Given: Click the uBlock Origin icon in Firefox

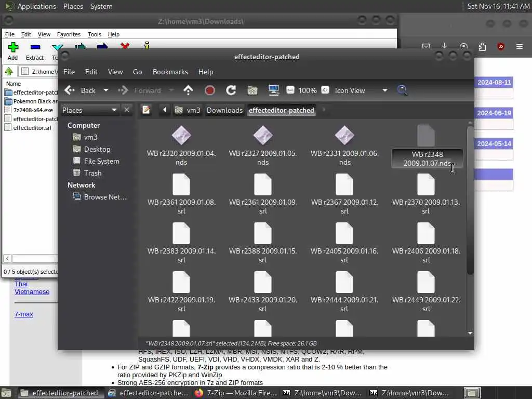Looking at the screenshot, I should click(x=500, y=46).
